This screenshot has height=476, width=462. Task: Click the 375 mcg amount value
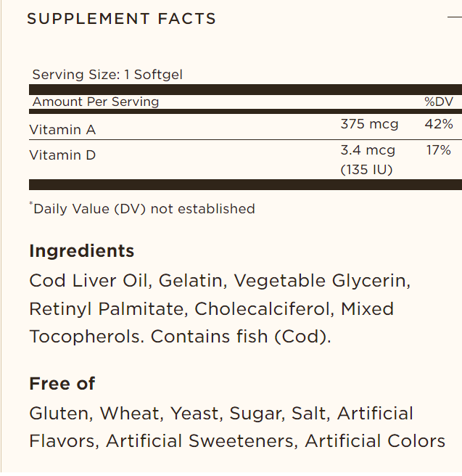coord(369,124)
